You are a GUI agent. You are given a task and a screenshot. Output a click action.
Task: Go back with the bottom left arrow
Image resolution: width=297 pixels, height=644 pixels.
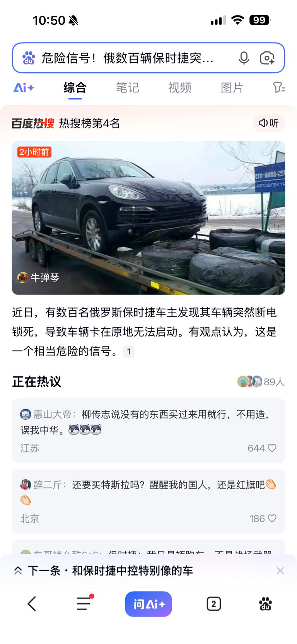point(32,603)
